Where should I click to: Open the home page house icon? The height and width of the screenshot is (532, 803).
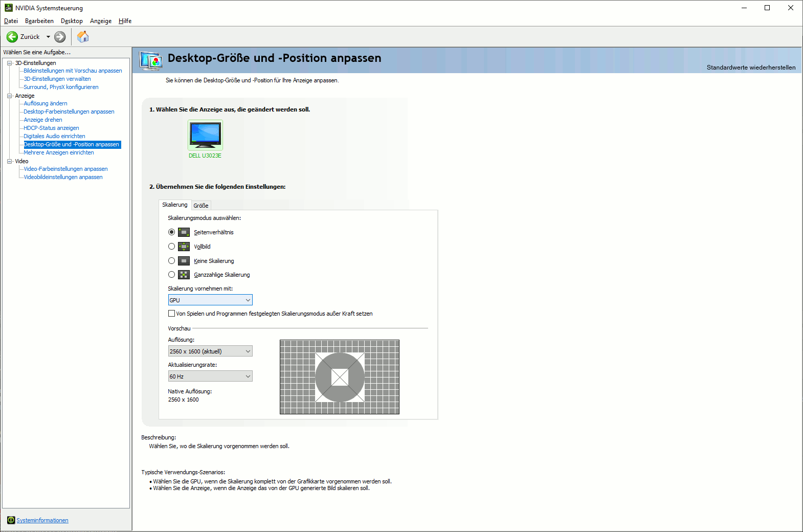(x=83, y=37)
